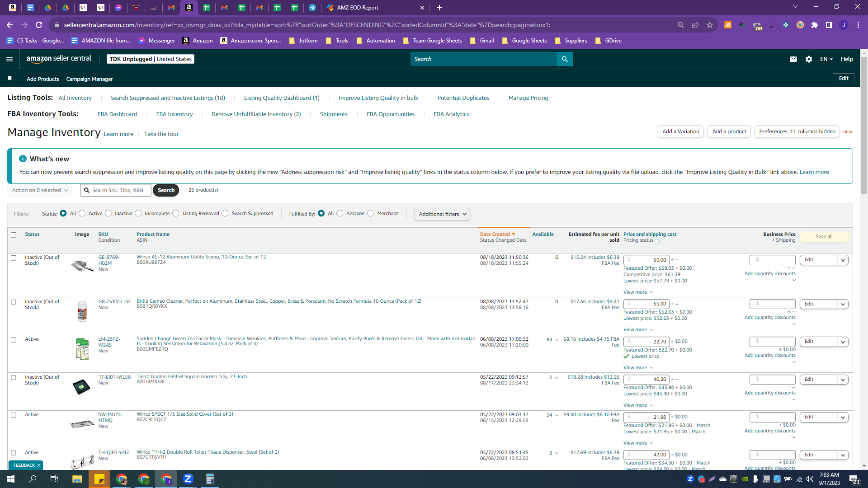868x488 pixels.
Task: Open Edit dropdown arrow for Brillo Cameo row
Action: pyautogui.click(x=843, y=305)
